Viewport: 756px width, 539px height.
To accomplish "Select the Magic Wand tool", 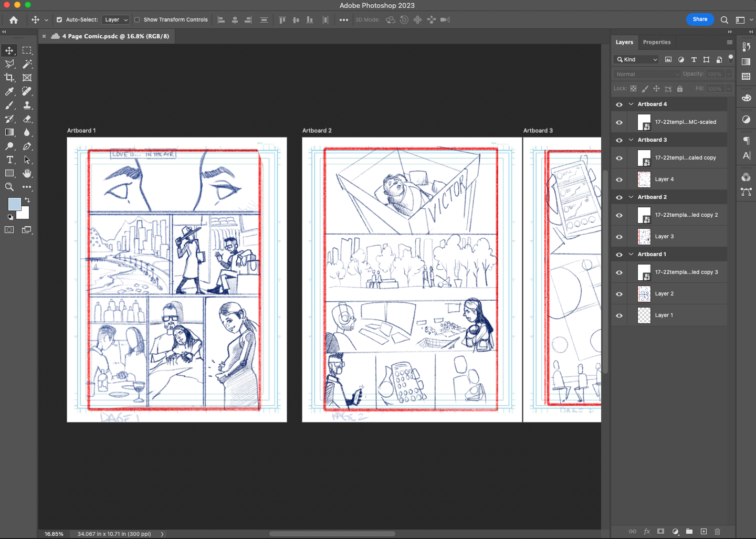I will (27, 64).
